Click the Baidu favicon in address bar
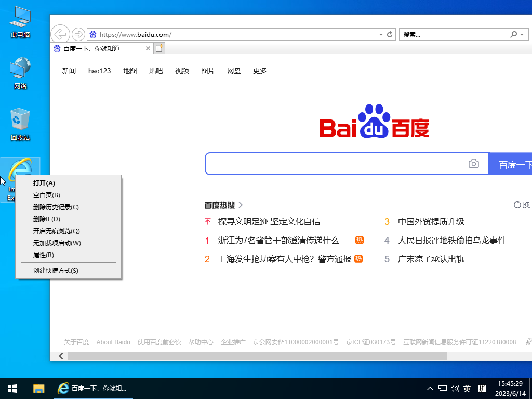532x399 pixels. (x=93, y=35)
